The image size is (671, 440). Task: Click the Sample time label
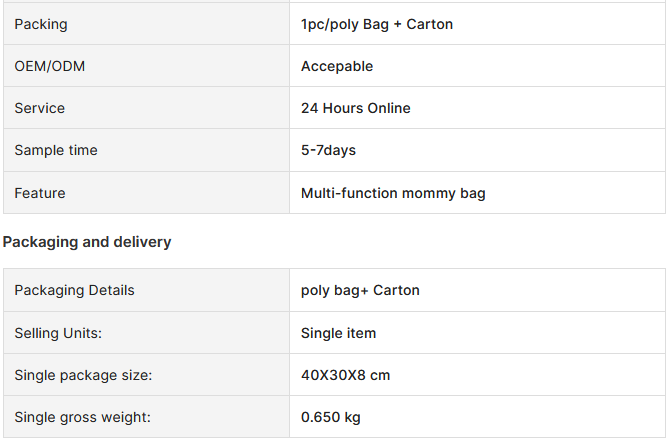56,150
